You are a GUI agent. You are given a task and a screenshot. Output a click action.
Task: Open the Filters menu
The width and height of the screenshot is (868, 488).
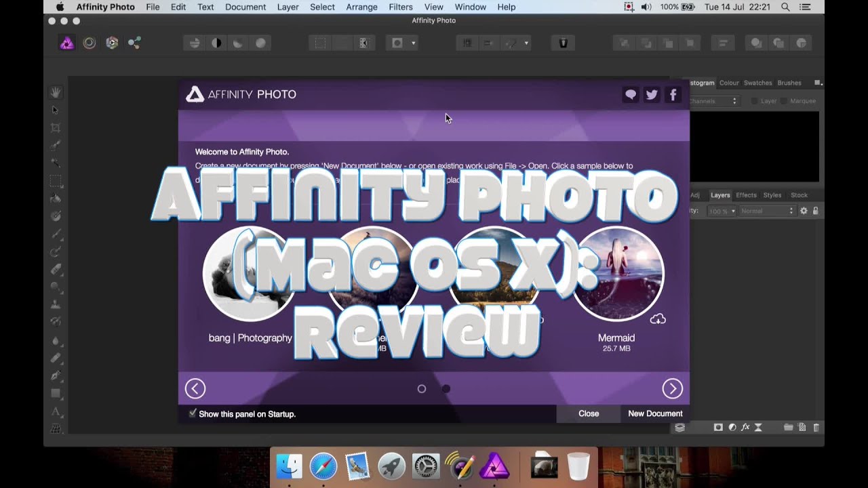401,7
